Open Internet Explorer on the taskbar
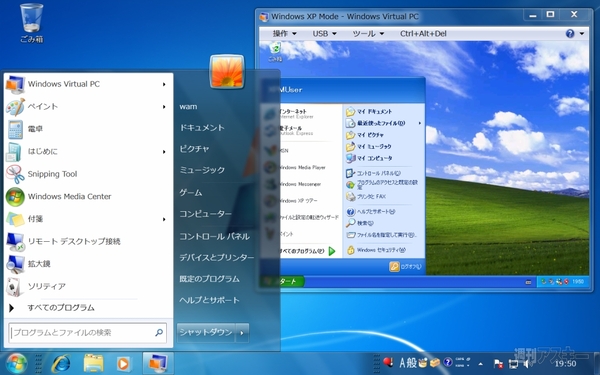 click(61, 364)
